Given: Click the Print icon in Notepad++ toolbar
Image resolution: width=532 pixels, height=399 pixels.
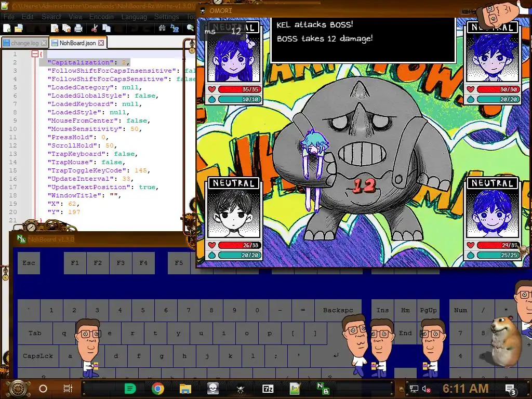Looking at the screenshot, I should 78,28.
